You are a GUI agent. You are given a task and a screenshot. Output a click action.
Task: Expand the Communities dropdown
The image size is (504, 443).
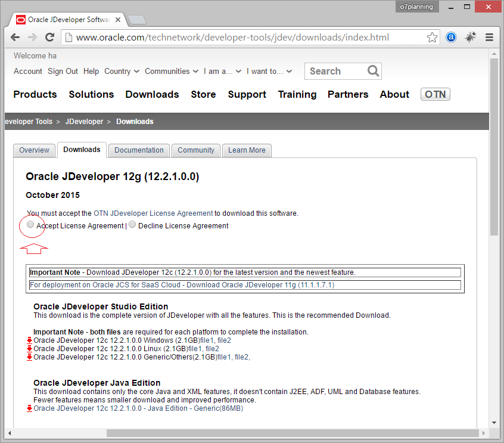[x=172, y=71]
